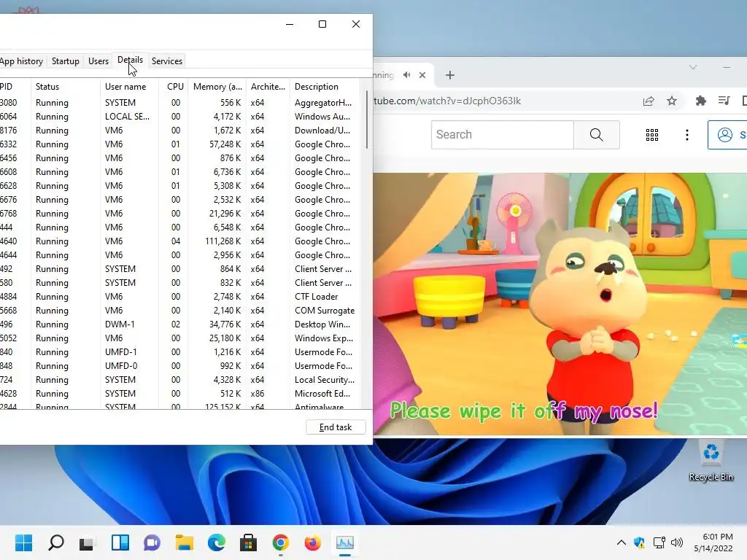Sort by User name column header
Screen dimensions: 747x560
[129, 87]
